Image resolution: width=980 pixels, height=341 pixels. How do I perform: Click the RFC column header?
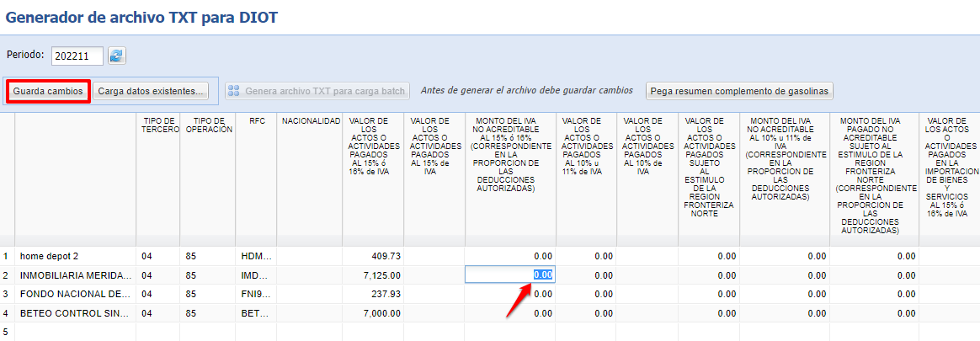click(257, 121)
